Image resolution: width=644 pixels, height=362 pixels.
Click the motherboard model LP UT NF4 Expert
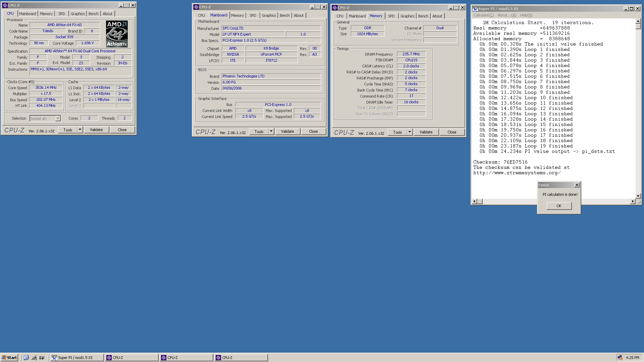point(253,34)
